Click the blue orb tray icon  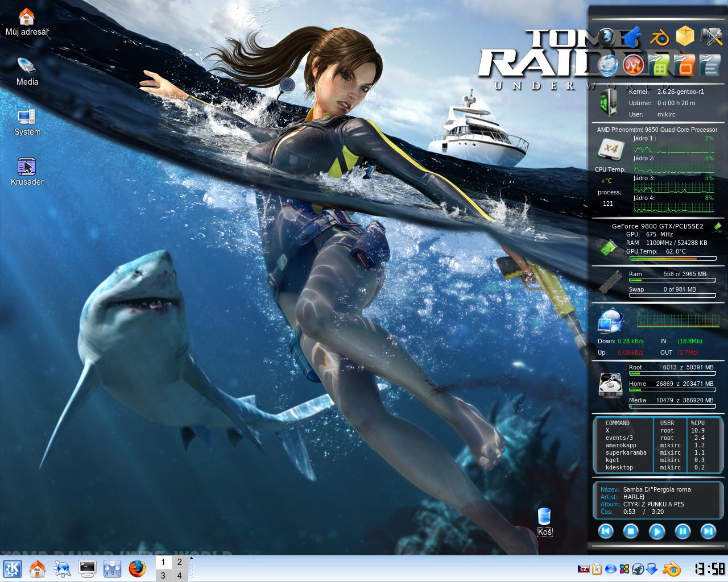(x=611, y=569)
